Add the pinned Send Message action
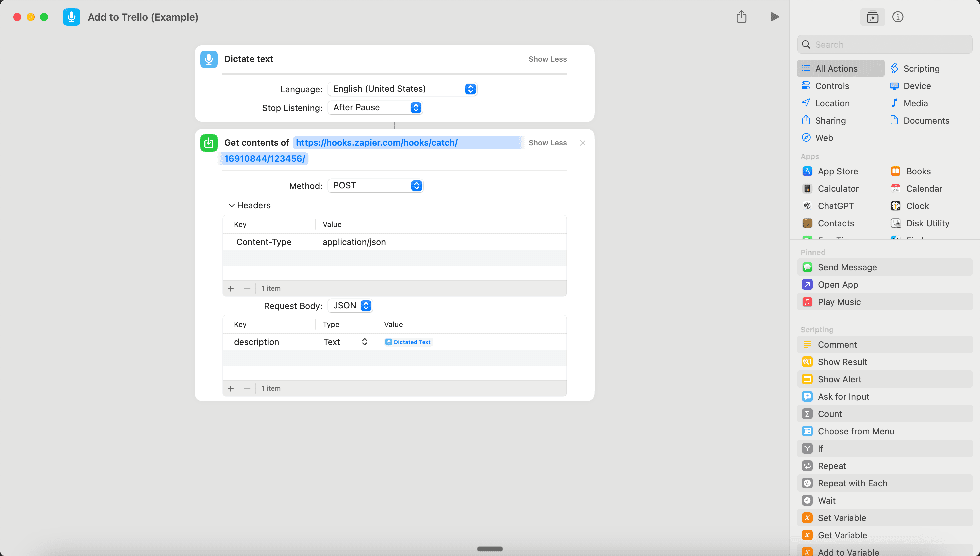980x556 pixels. tap(885, 267)
